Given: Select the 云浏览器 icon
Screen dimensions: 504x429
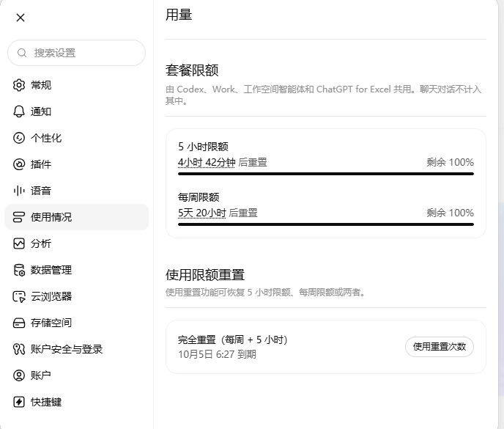Looking at the screenshot, I should coord(19,296).
